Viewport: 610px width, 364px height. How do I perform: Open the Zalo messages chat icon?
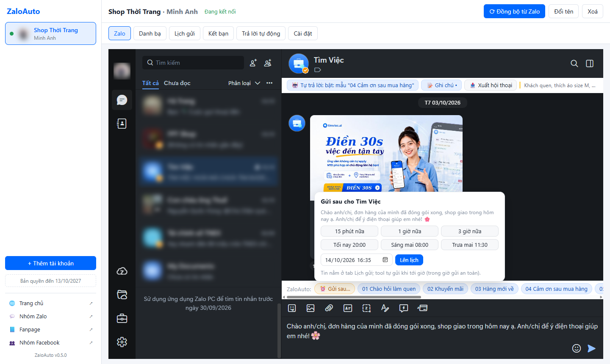122,100
